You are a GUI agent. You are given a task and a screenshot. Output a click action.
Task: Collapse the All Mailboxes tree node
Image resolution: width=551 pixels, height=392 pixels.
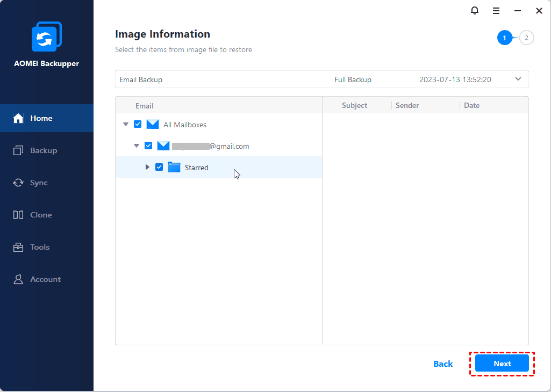point(125,124)
